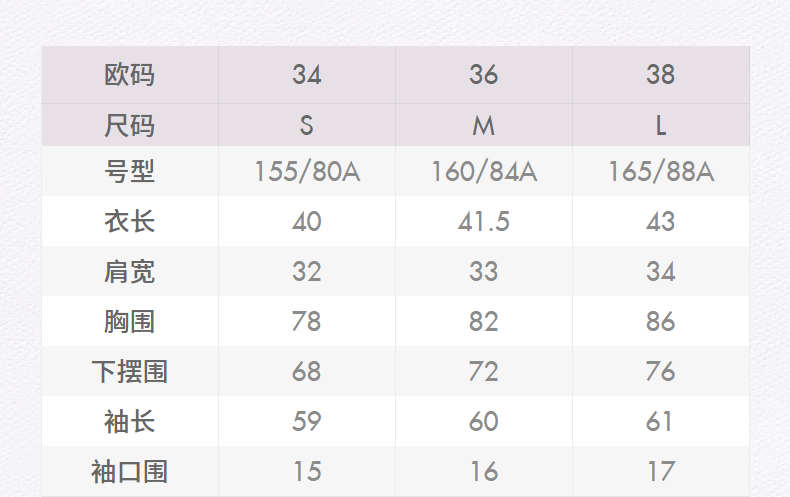Select the 胸围 value 82
The height and width of the screenshot is (497, 790).
point(484,322)
